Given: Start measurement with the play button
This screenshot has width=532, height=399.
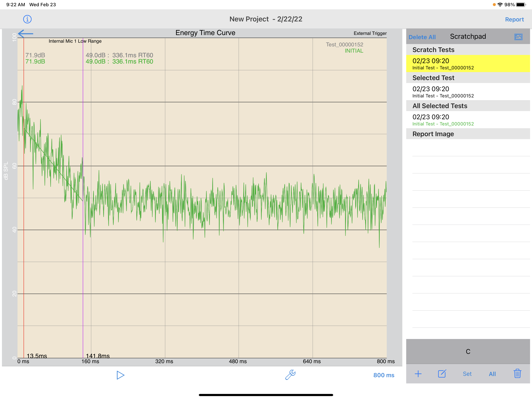Looking at the screenshot, I should tap(120, 375).
